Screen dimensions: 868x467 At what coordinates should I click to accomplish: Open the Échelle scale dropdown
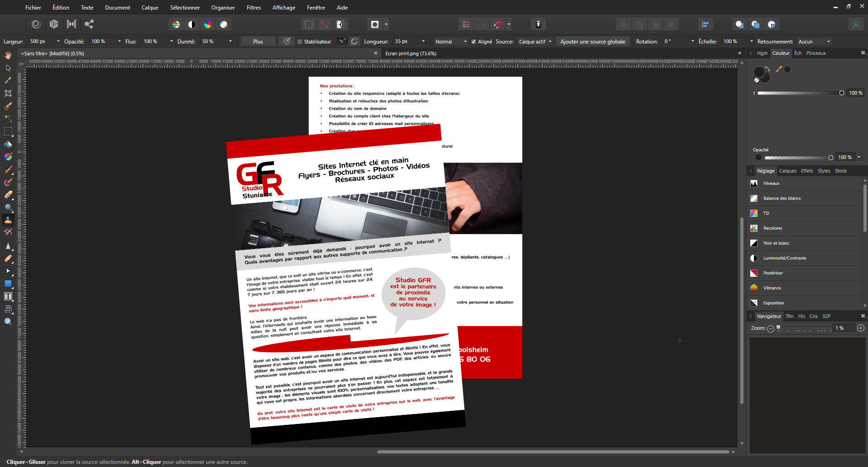pyautogui.click(x=752, y=41)
